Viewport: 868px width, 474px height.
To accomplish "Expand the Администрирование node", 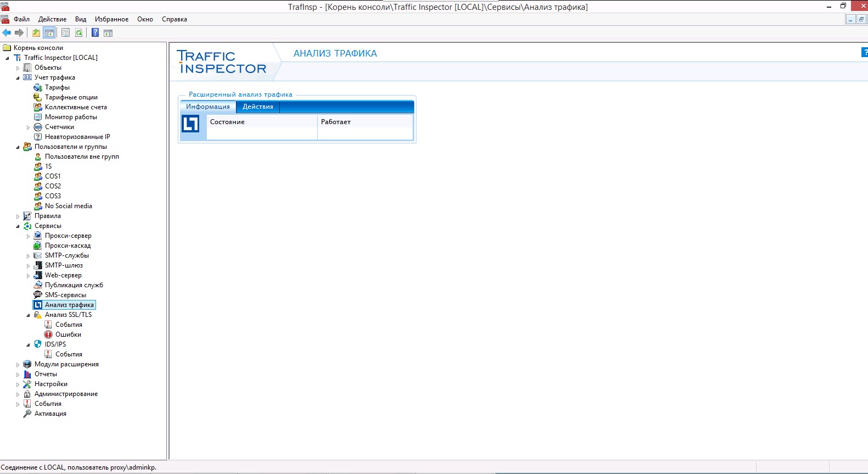I will pos(18,394).
